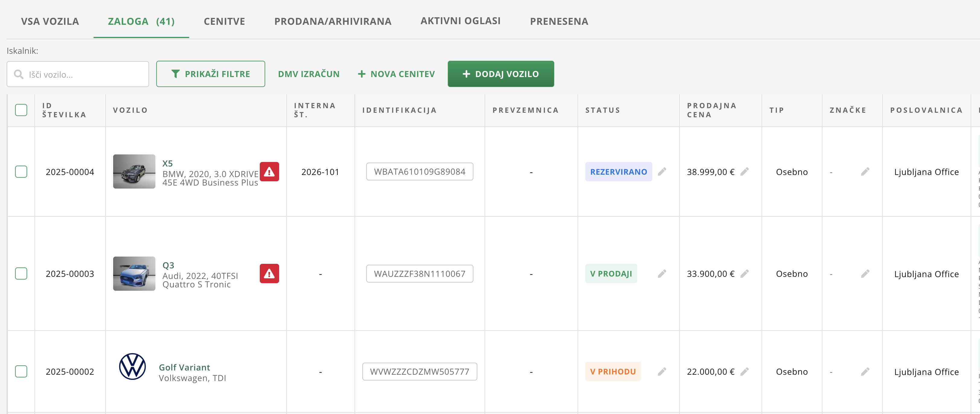Click the Išči vozilo search field

tap(84, 74)
